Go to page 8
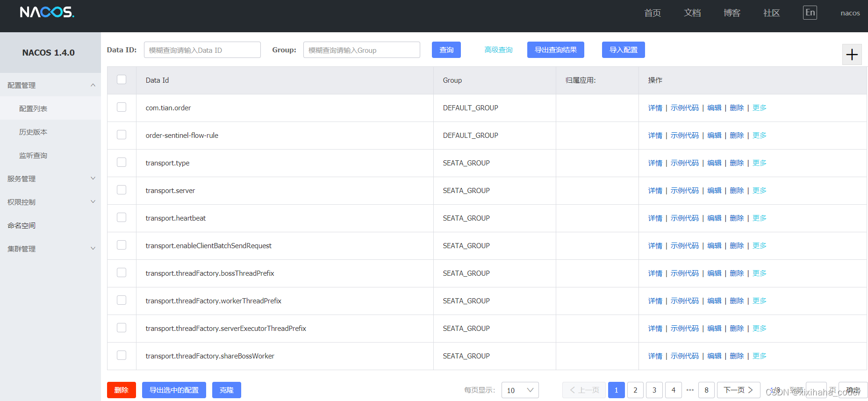The width and height of the screenshot is (868, 401). pyautogui.click(x=706, y=390)
